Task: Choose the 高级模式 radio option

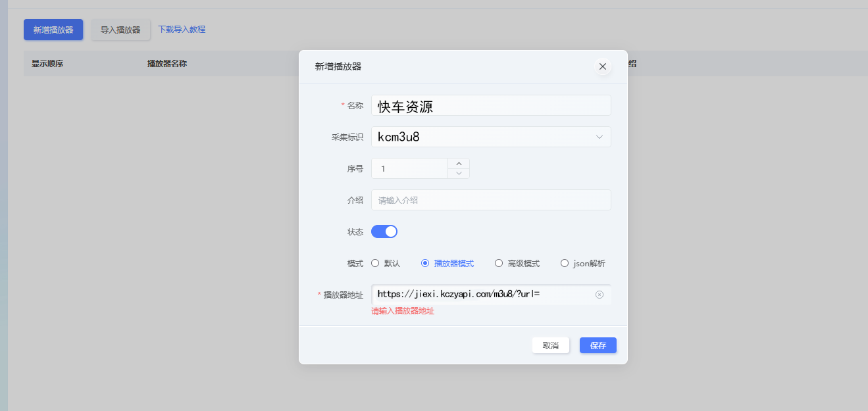Action: 499,263
